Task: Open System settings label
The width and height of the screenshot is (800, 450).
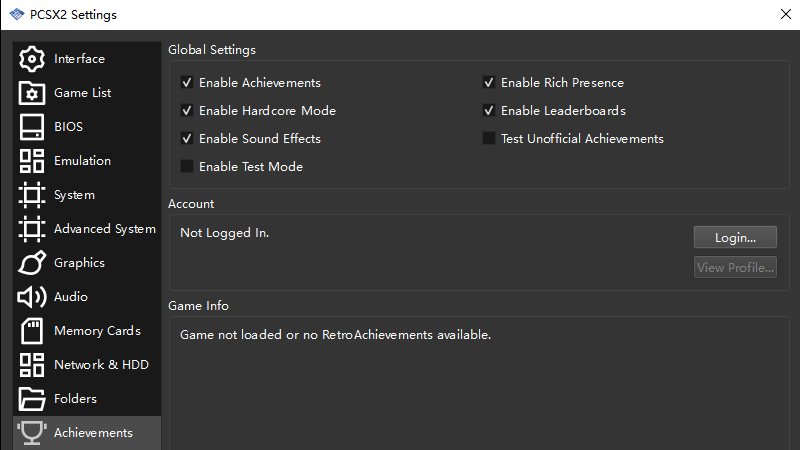Action: point(74,195)
